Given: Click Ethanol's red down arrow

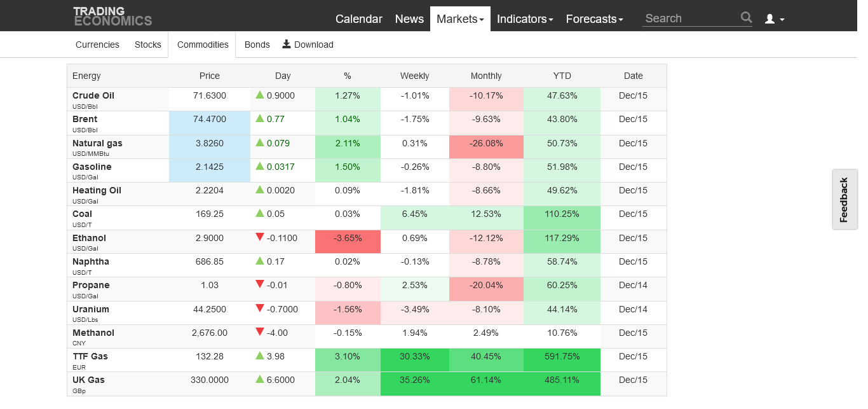Looking at the screenshot, I should 260,237.
